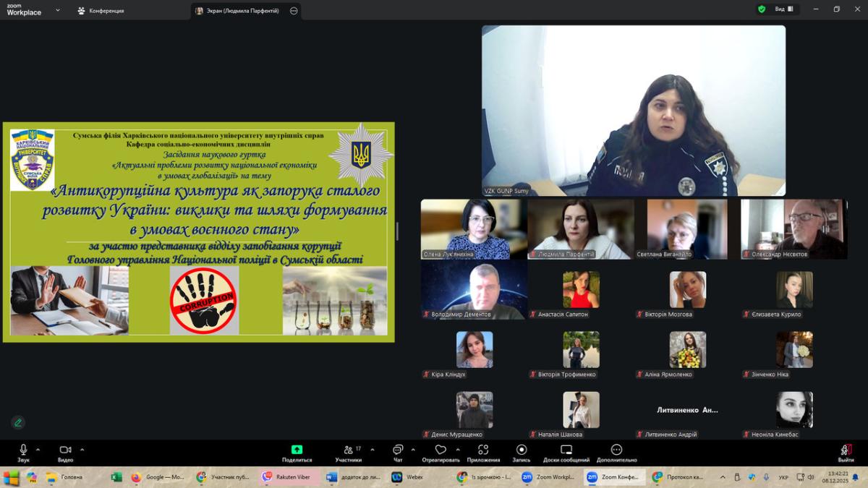Switch to the Конференция tab
The image size is (868, 488).
(x=101, y=11)
